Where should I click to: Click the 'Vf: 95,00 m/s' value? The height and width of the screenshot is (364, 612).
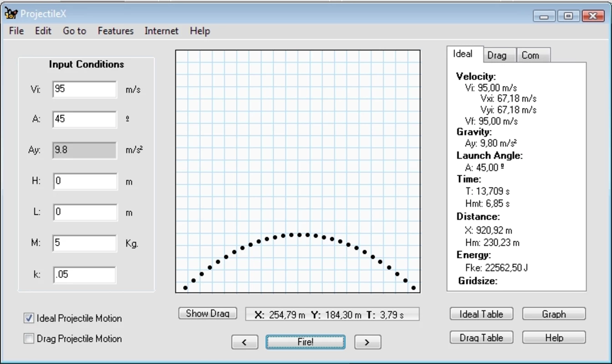pyautogui.click(x=491, y=121)
